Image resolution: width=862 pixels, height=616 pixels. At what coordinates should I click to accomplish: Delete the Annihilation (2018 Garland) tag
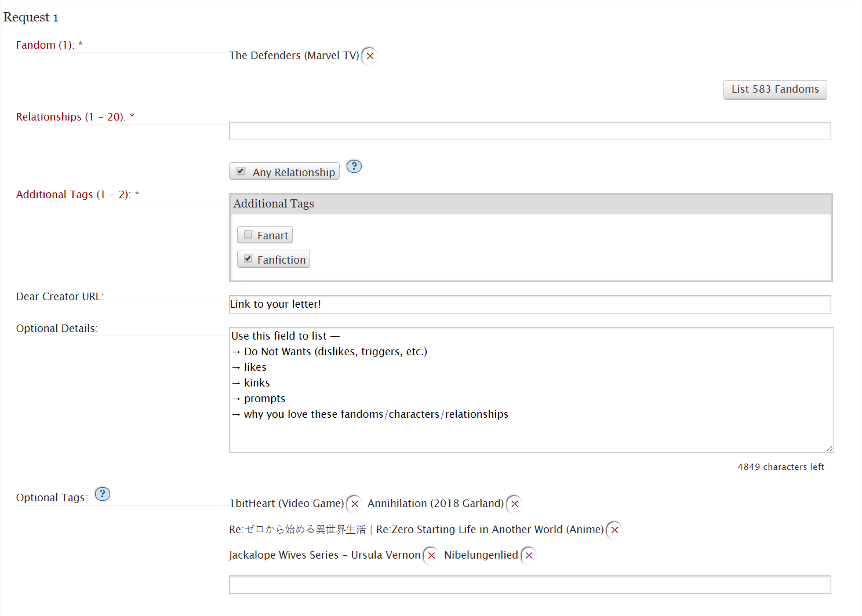(514, 504)
